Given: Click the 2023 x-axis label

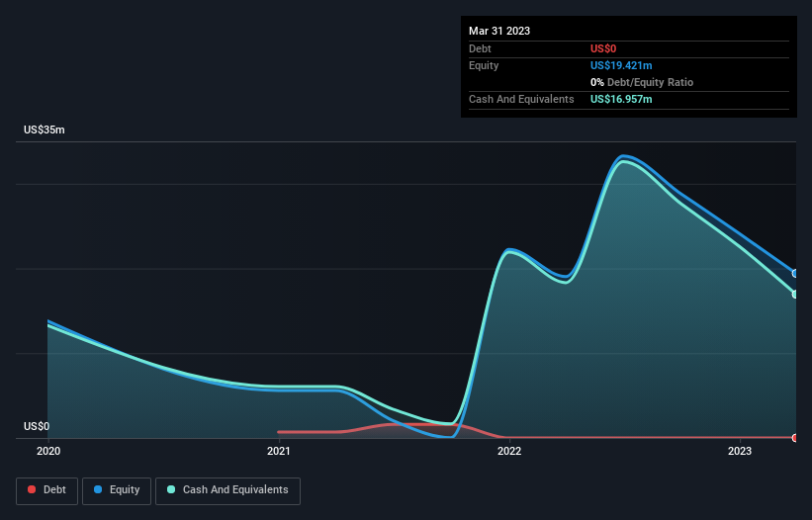Looking at the screenshot, I should 740,451.
